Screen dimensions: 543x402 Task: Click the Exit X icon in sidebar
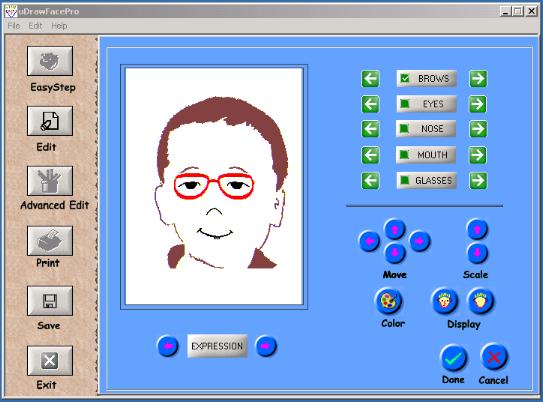(50, 360)
